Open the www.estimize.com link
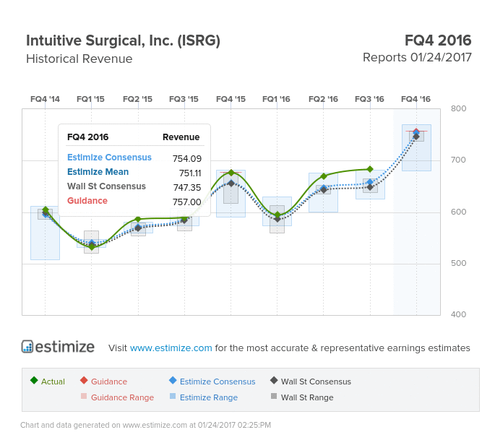Viewport: 495px width, 448px height. click(171, 348)
